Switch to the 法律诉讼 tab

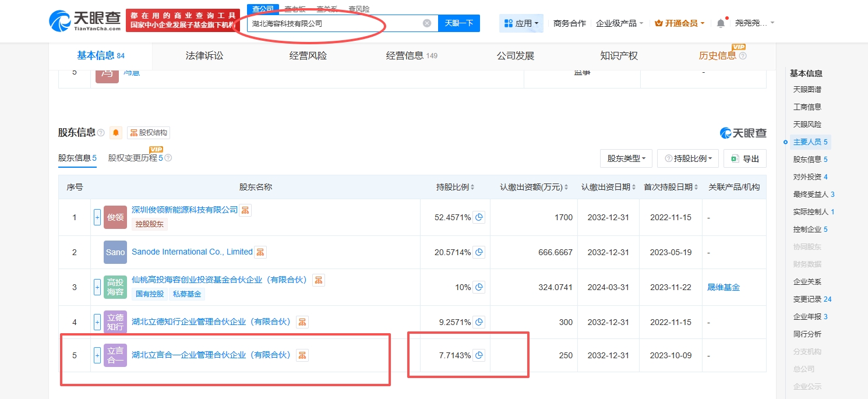(204, 56)
